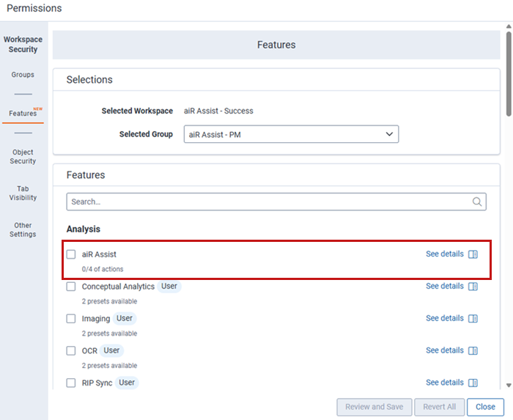Click the Review and Save button
Image resolution: width=513 pixels, height=420 pixels.
point(374,407)
